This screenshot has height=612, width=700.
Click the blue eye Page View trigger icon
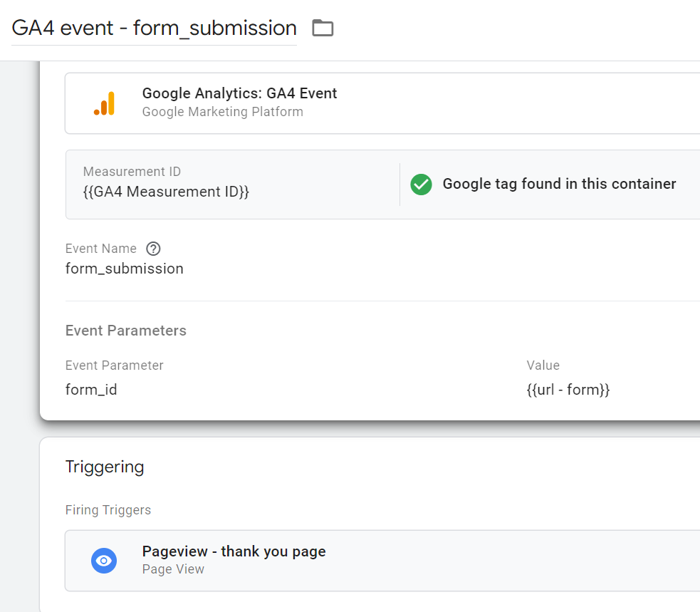[104, 561]
